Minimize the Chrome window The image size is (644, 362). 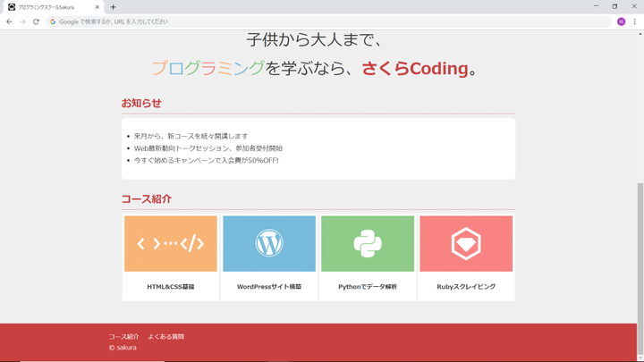597,6
